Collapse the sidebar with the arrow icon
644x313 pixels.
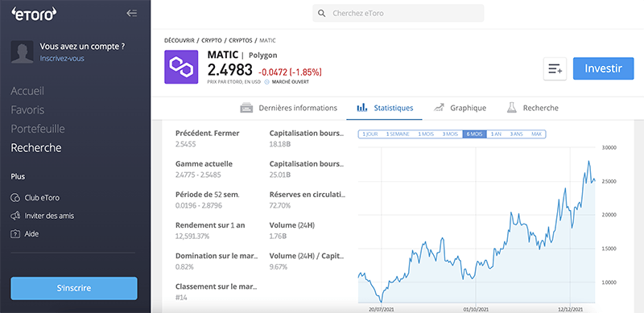click(x=131, y=14)
